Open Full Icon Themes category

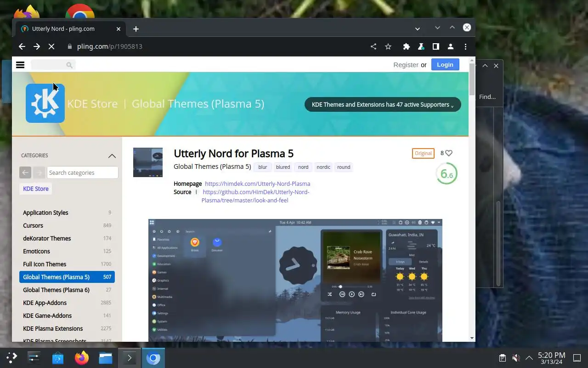tap(67, 264)
